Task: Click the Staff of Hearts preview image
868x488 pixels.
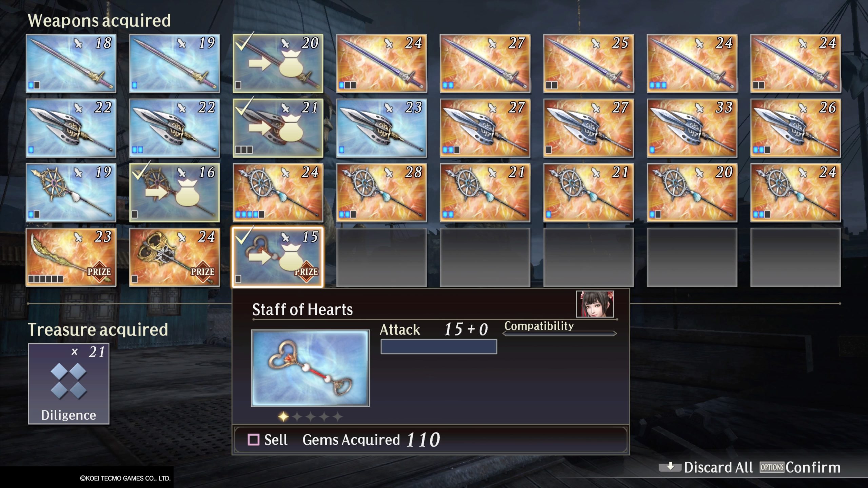Action: click(x=310, y=368)
